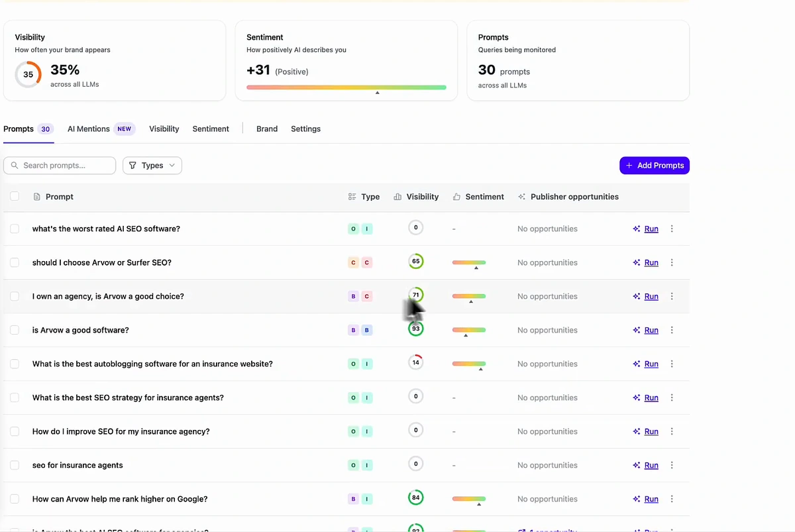The image size is (795, 532).
Task: Open three-dot menu for 'rank higher on Google' row
Action: click(672, 499)
